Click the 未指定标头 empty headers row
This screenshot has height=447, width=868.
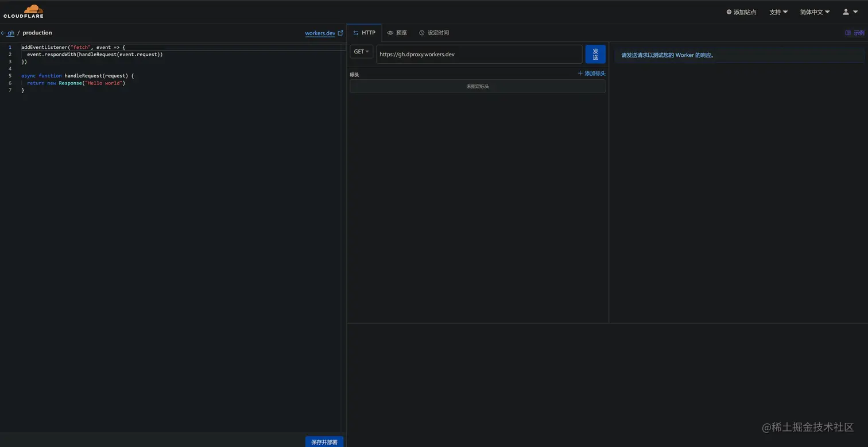click(x=478, y=86)
